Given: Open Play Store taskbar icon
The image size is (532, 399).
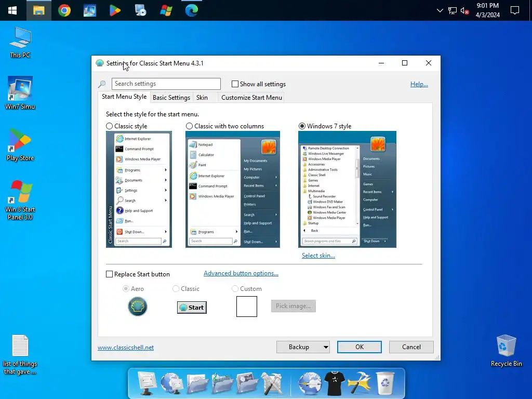Looking at the screenshot, I should pos(115,10).
